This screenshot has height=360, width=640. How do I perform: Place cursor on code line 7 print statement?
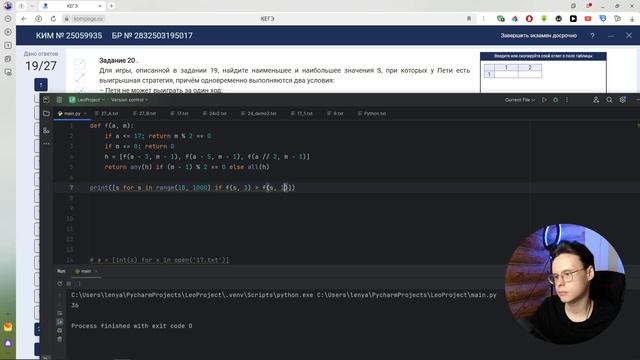tap(192, 188)
